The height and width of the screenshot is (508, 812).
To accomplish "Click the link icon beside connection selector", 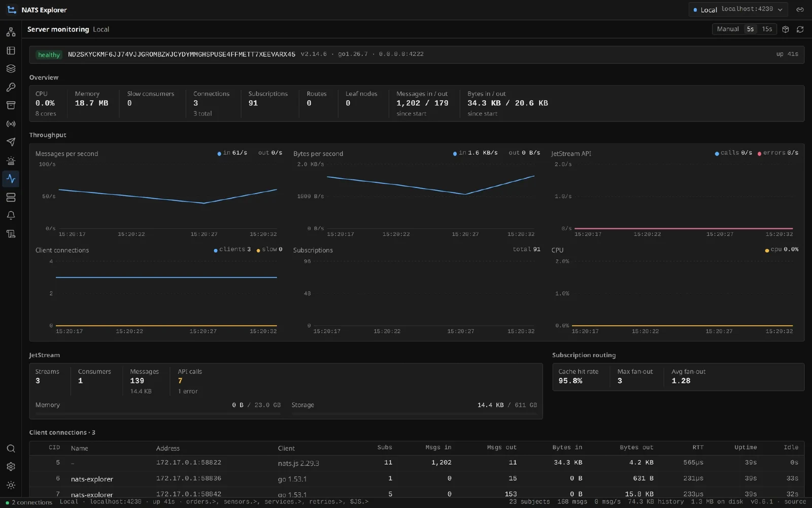I will (x=800, y=10).
